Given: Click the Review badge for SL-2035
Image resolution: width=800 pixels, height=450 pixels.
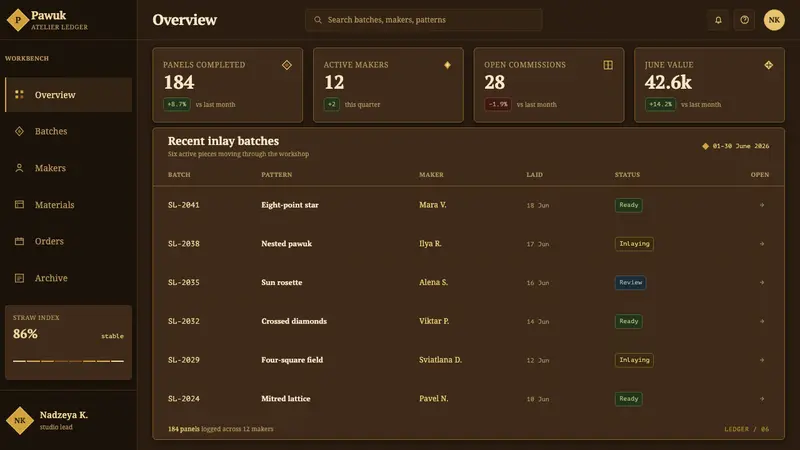Looking at the screenshot, I should [x=631, y=283].
